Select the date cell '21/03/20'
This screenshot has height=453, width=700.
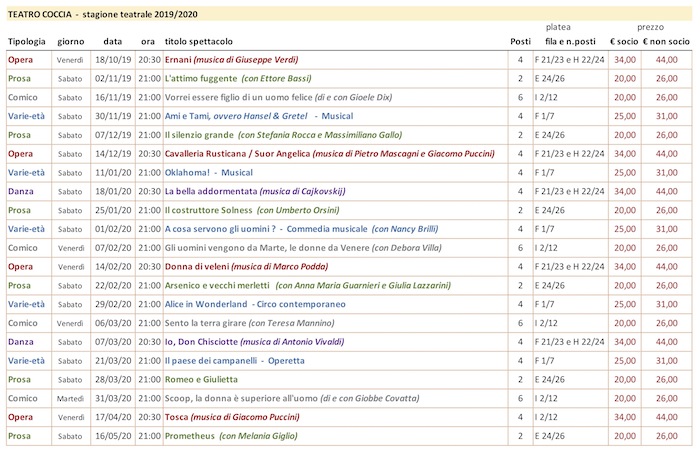(x=113, y=361)
